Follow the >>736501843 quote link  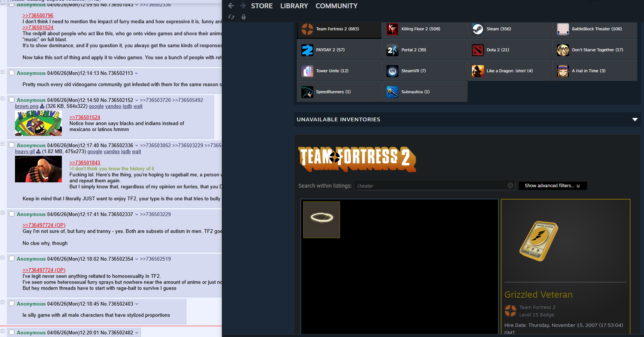[x=85, y=163]
